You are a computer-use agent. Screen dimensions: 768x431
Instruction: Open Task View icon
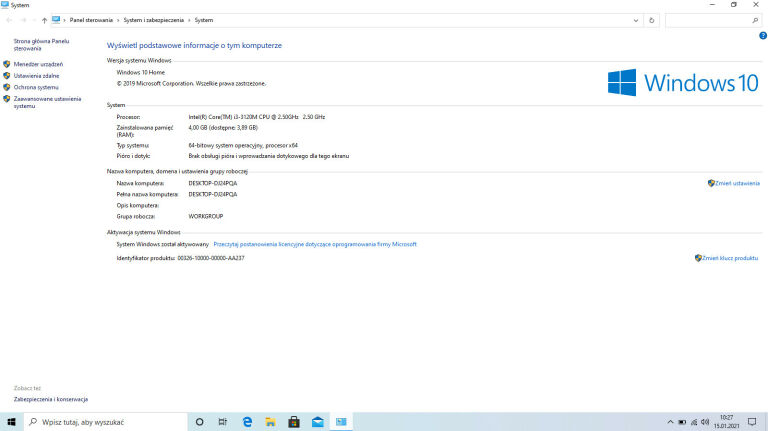(x=223, y=422)
